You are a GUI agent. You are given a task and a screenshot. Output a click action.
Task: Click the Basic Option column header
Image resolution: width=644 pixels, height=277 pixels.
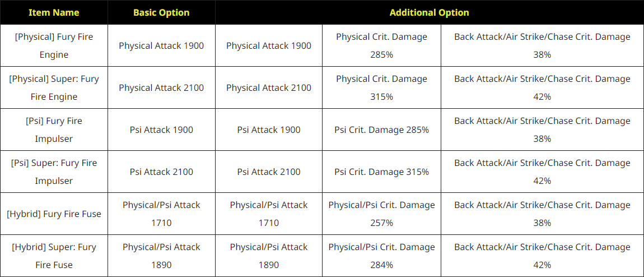click(161, 12)
